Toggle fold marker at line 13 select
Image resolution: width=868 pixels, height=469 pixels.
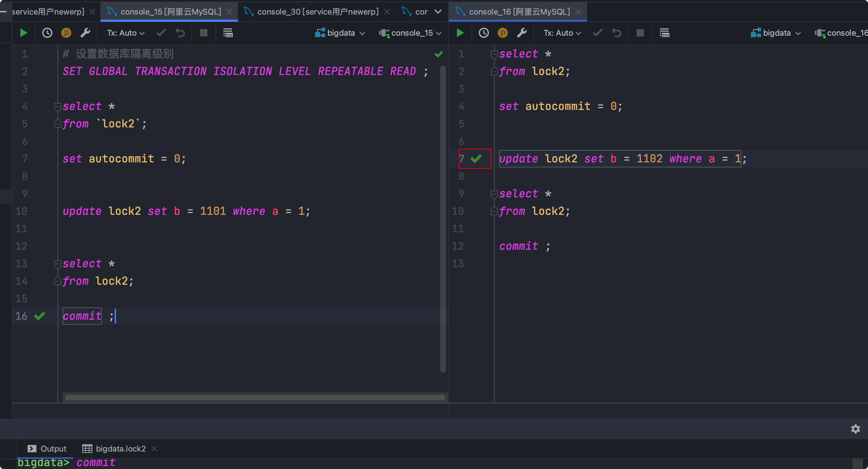(57, 264)
